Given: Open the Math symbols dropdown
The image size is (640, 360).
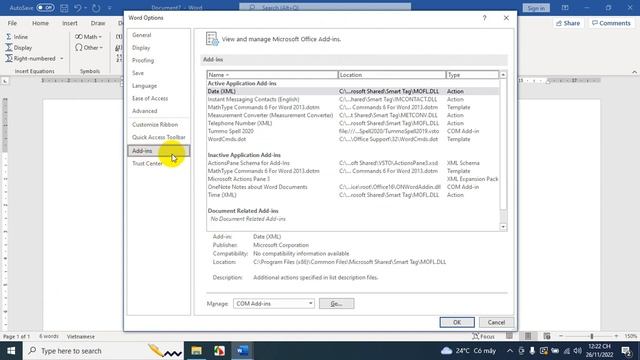Looking at the screenshot, I should click(89, 37).
